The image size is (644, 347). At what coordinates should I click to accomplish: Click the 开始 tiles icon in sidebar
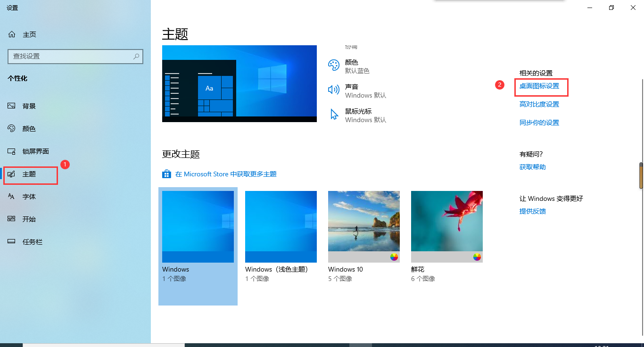(x=12, y=219)
